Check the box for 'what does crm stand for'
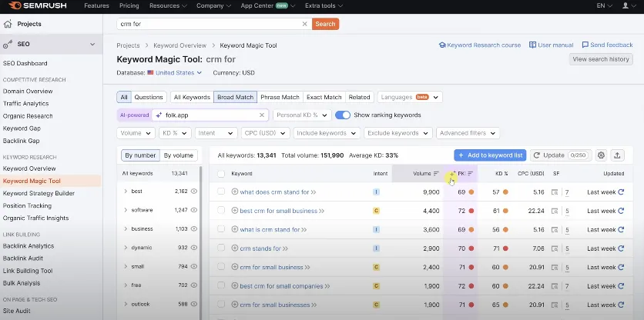The width and height of the screenshot is (644, 320). click(x=221, y=192)
